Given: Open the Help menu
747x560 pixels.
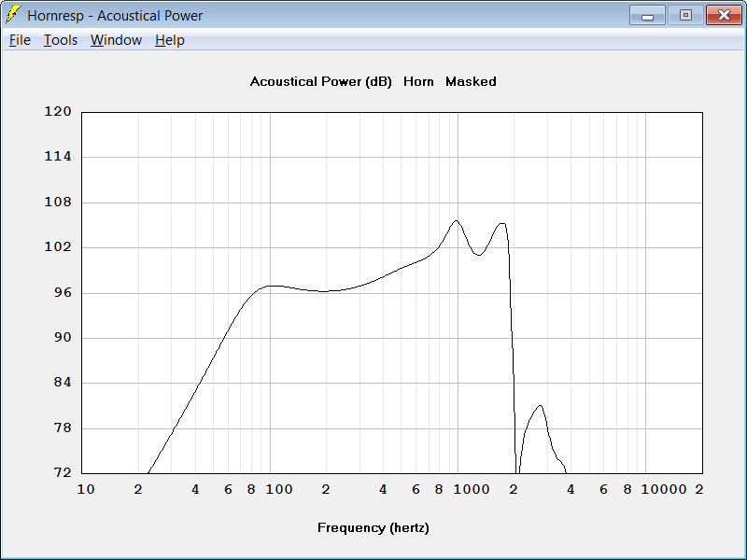Looking at the screenshot, I should (170, 40).
